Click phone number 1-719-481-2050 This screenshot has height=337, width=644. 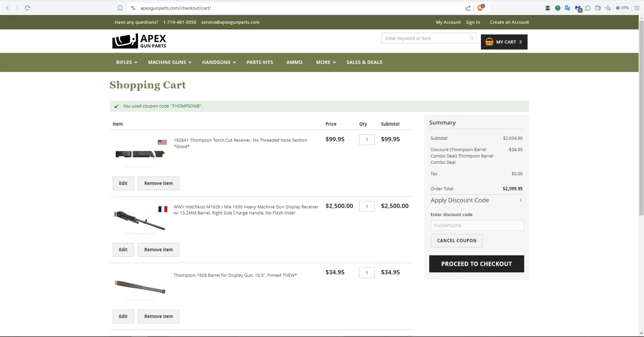(x=179, y=22)
